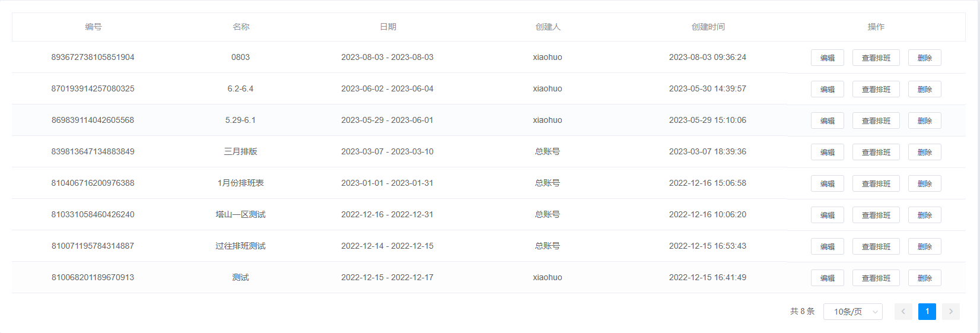
Task: Click 编辑 for the 0803 schedule
Action: [827, 58]
